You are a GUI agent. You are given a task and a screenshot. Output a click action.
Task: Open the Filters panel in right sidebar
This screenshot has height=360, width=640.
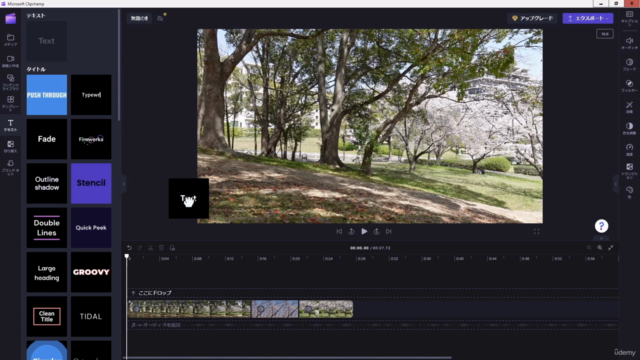tap(629, 85)
